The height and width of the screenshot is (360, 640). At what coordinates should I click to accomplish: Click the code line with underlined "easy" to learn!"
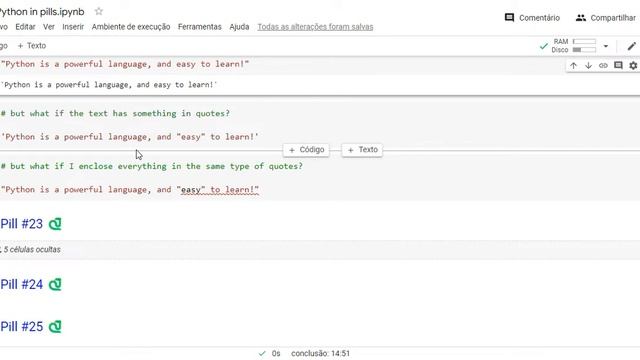pos(130,190)
